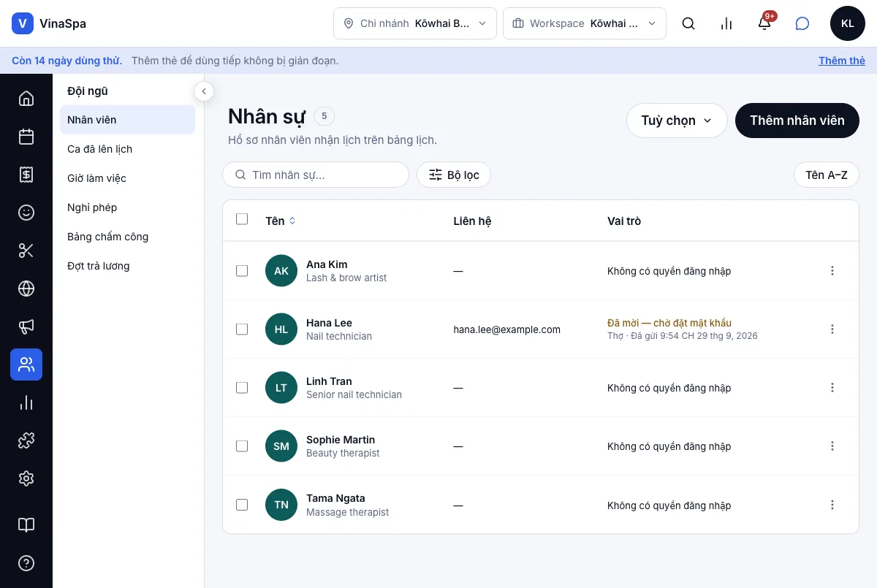Screen dimensions: 877x588
Task: Open the Home icon in sidebar
Action: (26, 99)
